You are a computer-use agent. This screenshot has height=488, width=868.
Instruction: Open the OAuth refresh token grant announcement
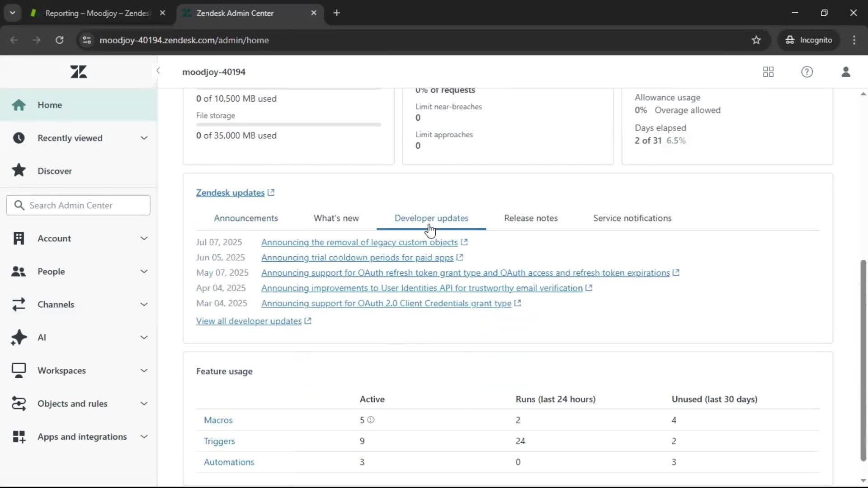[x=465, y=273]
